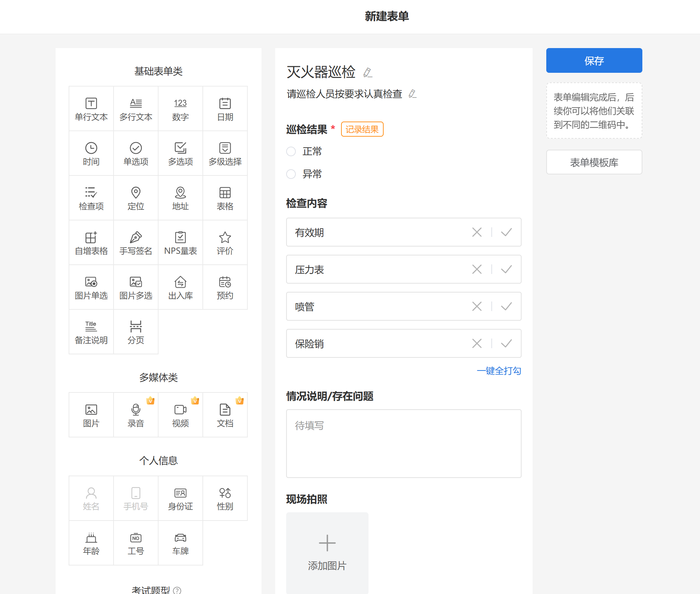
Task: Mark 压力表 check item as failed
Action: click(477, 270)
